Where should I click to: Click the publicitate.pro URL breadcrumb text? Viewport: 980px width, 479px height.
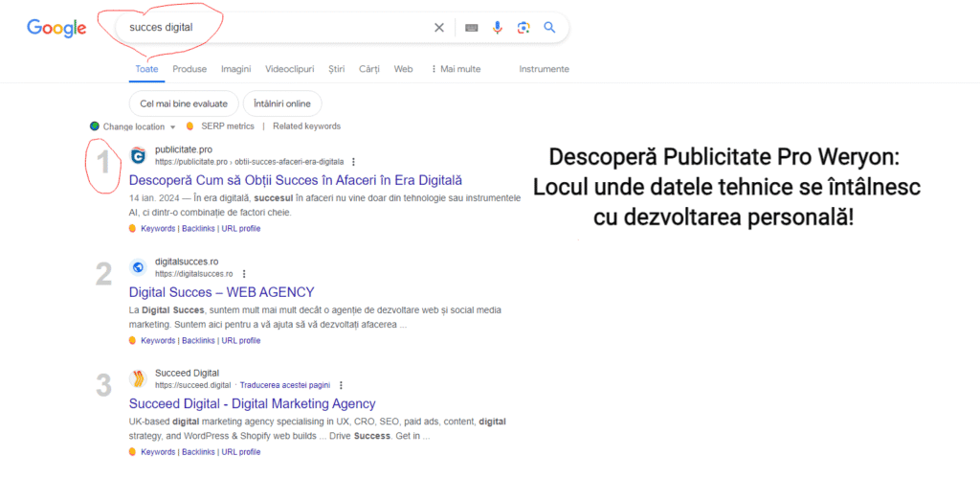tap(250, 162)
